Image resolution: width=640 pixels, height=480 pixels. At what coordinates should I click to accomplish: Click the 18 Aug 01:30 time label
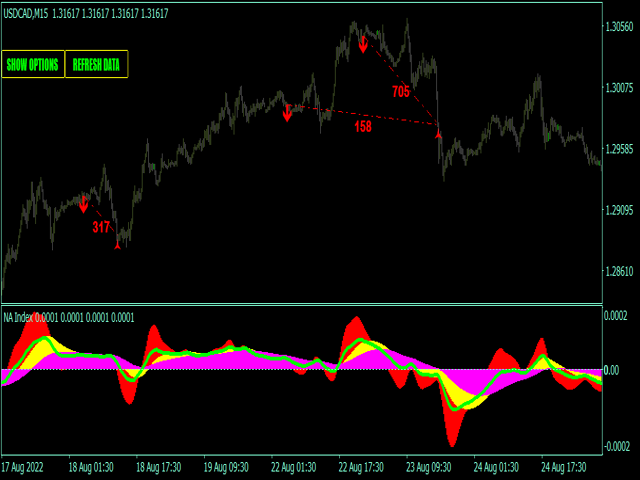tap(91, 467)
